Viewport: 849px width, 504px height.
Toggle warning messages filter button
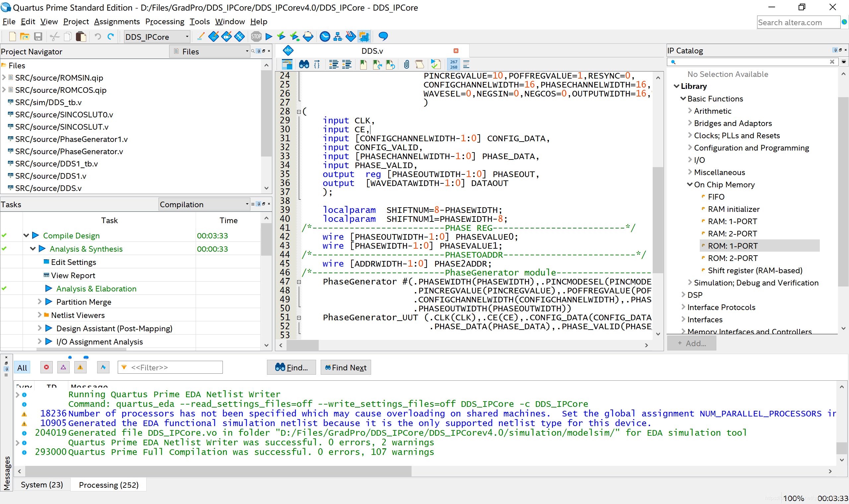tap(80, 367)
